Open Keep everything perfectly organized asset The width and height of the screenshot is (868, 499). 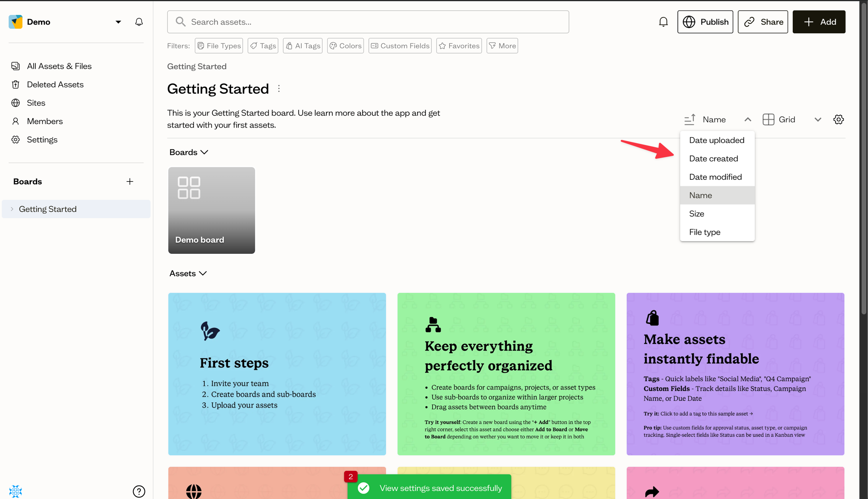[x=506, y=374]
